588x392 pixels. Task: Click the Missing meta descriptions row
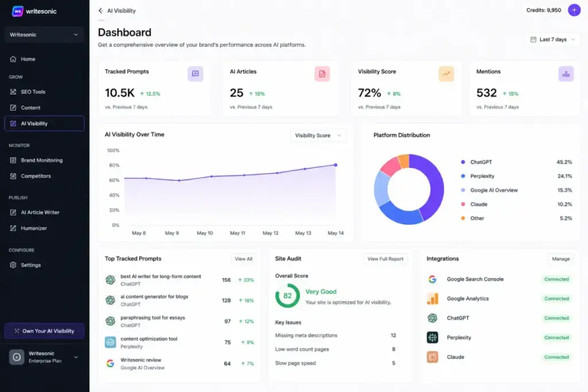[x=335, y=335]
